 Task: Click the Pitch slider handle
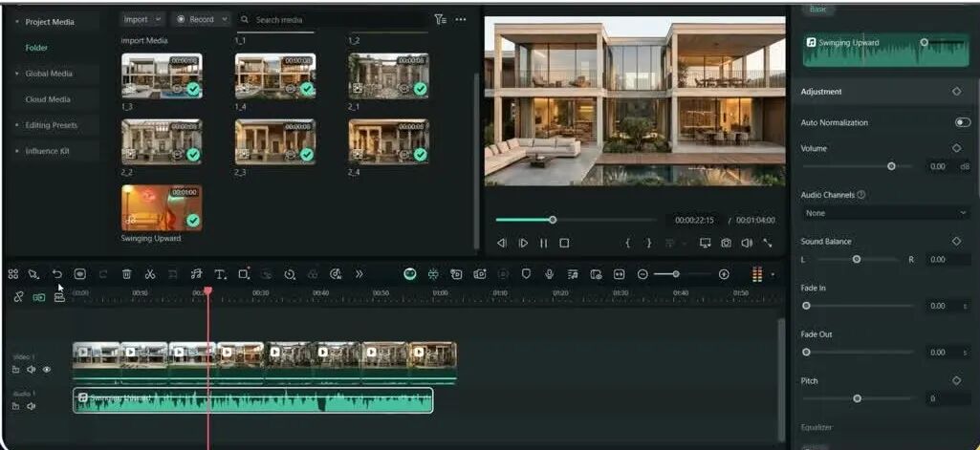point(857,398)
